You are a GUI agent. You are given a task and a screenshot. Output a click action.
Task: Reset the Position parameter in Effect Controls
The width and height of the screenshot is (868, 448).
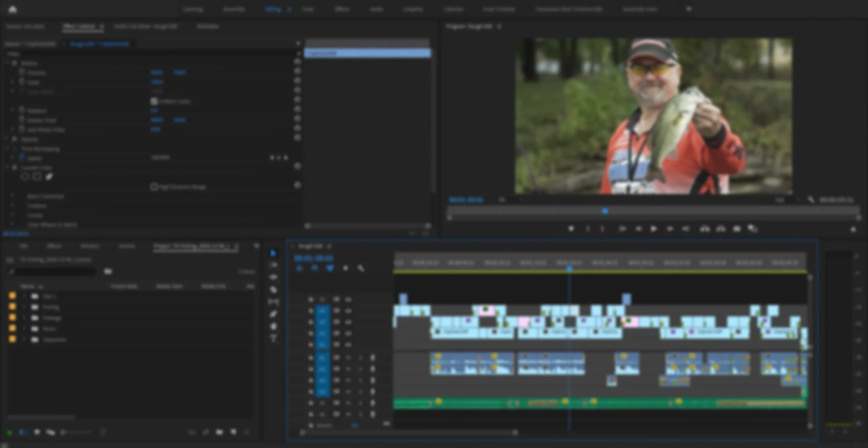tap(297, 71)
